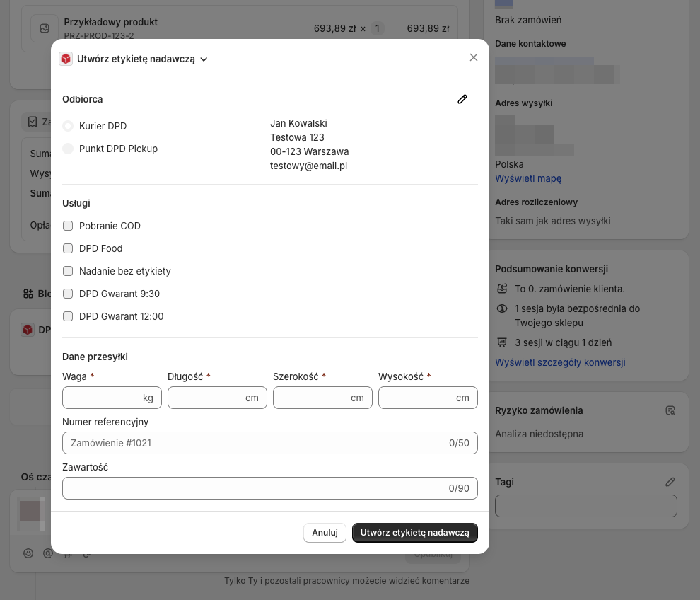This screenshot has height=600, width=700.
Task: Click the recipient name 'Jan Kowalski'
Action: coord(298,123)
